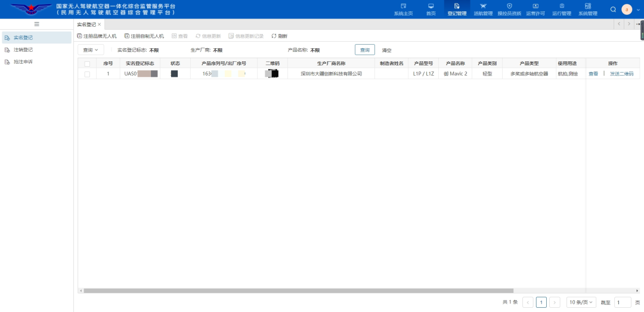Open 运行管理 section
Screen dimensions: 644x312
(x=562, y=10)
